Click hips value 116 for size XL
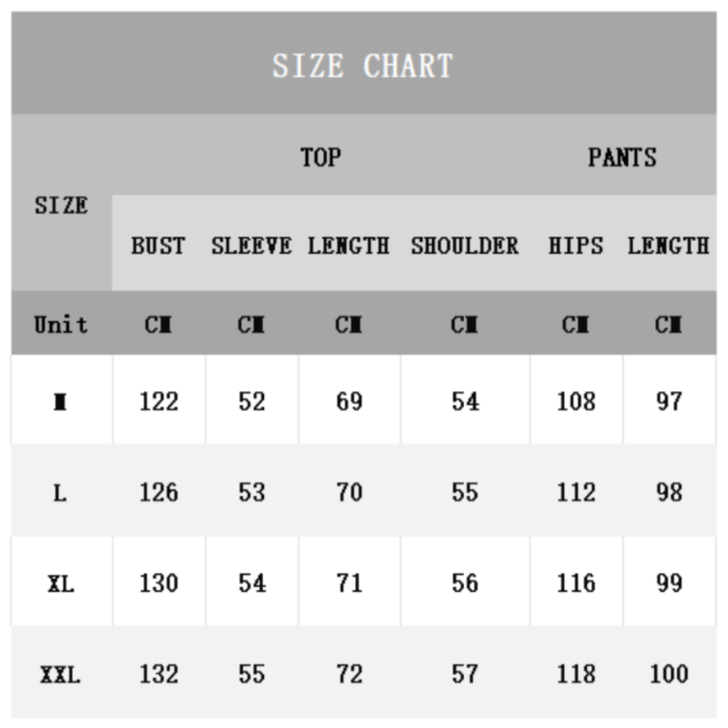Viewport: 728px width, 728px height. point(575,583)
